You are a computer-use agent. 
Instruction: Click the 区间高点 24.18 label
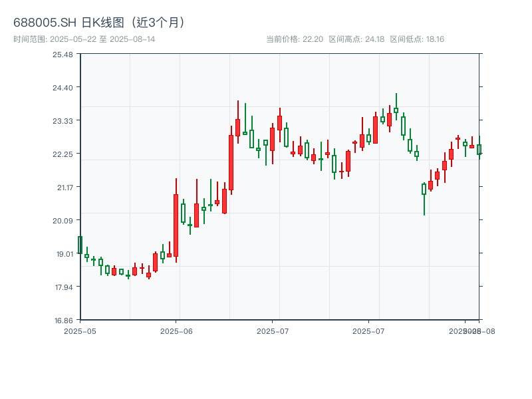pyautogui.click(x=356, y=39)
